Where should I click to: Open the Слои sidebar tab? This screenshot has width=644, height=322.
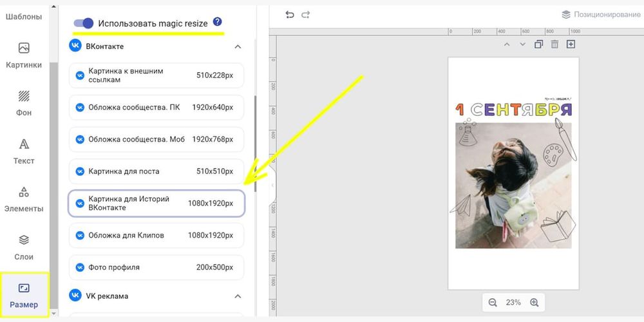[x=24, y=247]
